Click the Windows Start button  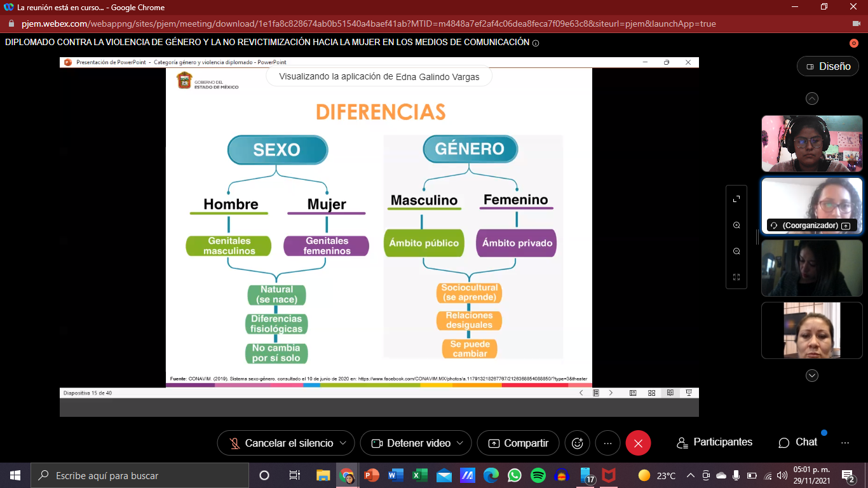click(15, 475)
